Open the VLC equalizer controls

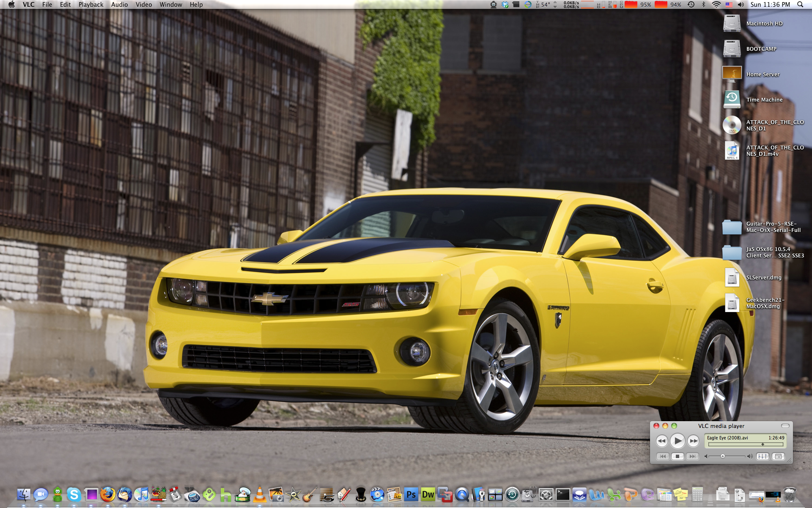[x=763, y=456]
